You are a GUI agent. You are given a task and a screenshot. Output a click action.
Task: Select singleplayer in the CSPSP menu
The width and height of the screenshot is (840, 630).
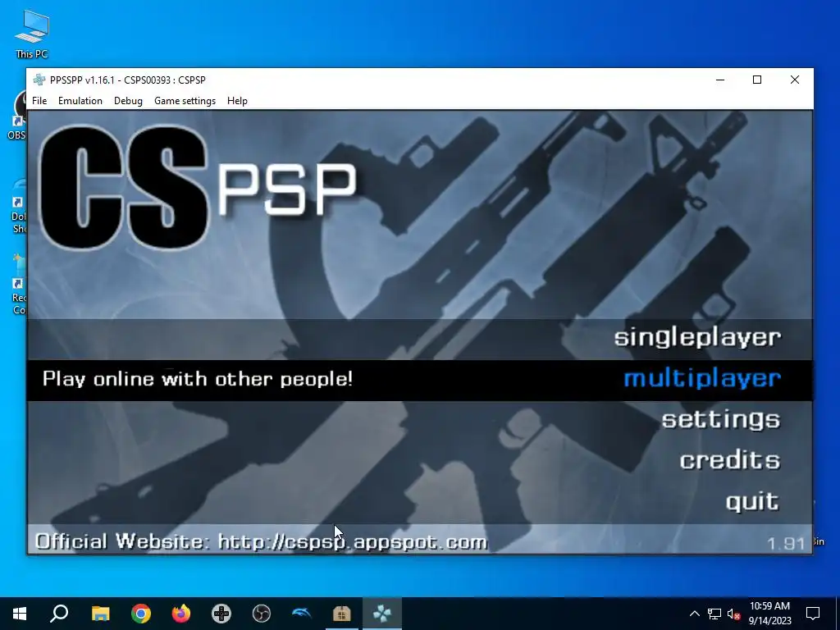pos(697,338)
